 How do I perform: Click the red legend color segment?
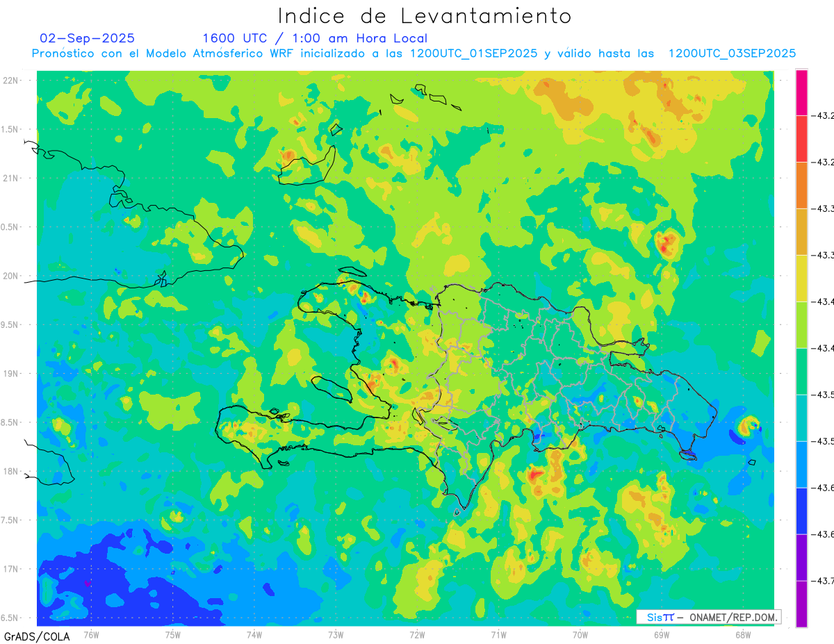(801, 139)
